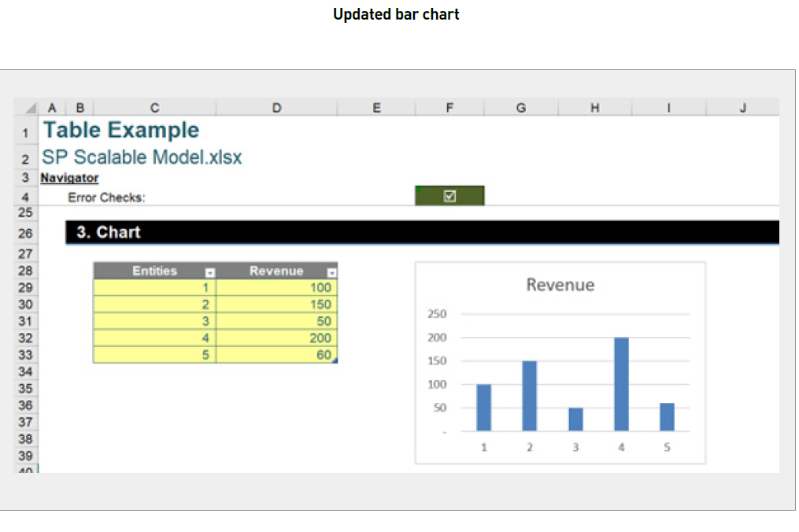Screen dimensions: 799x532
Task: Select the Table Example heading cell
Action: [120, 129]
